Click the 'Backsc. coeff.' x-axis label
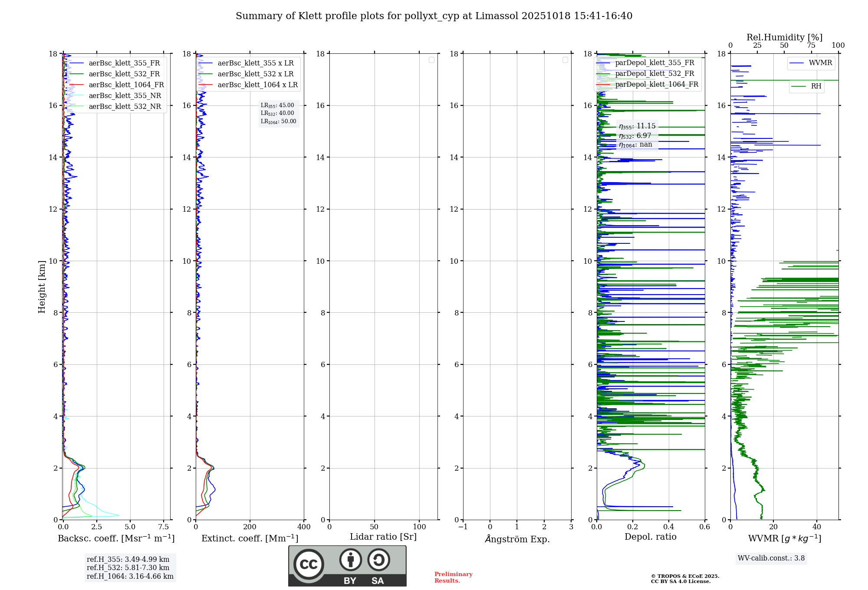The image size is (868, 590). 116,538
